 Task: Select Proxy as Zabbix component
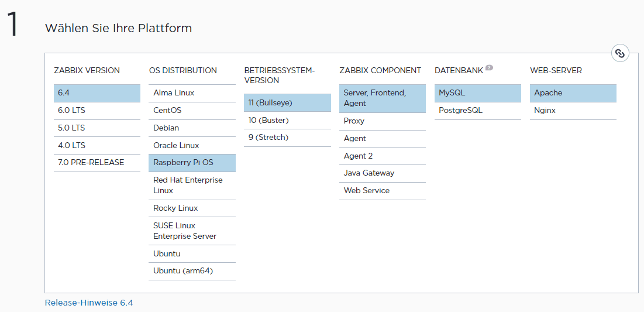point(382,121)
